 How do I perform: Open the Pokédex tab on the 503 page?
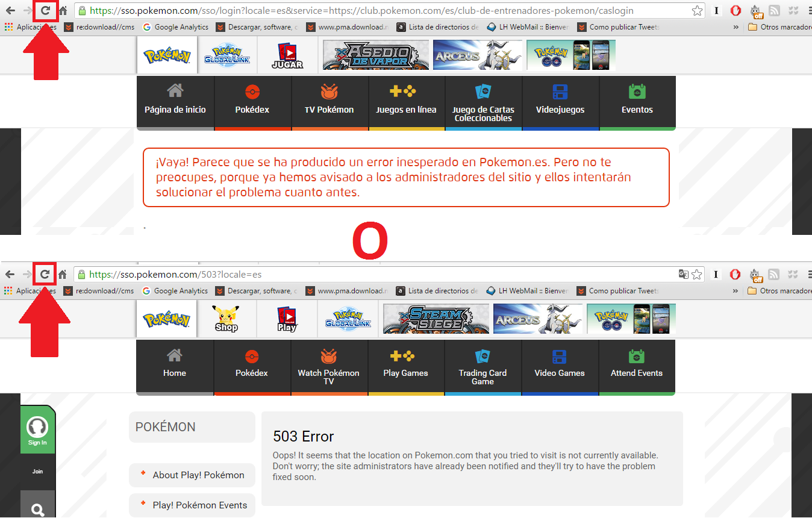[252, 367]
